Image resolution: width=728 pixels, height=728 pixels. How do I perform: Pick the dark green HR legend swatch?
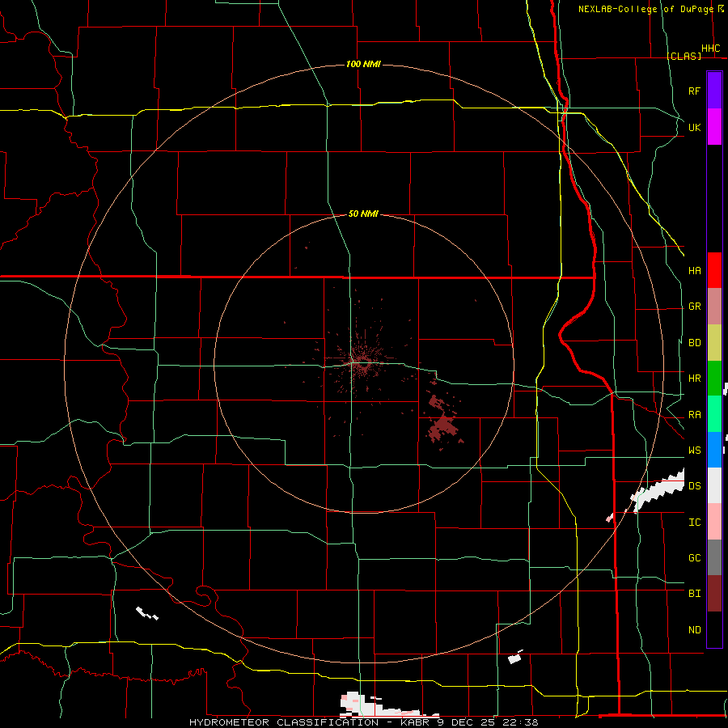pos(714,379)
